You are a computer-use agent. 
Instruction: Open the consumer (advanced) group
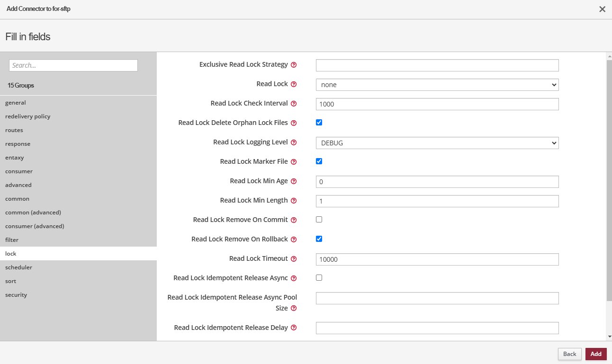[35, 226]
